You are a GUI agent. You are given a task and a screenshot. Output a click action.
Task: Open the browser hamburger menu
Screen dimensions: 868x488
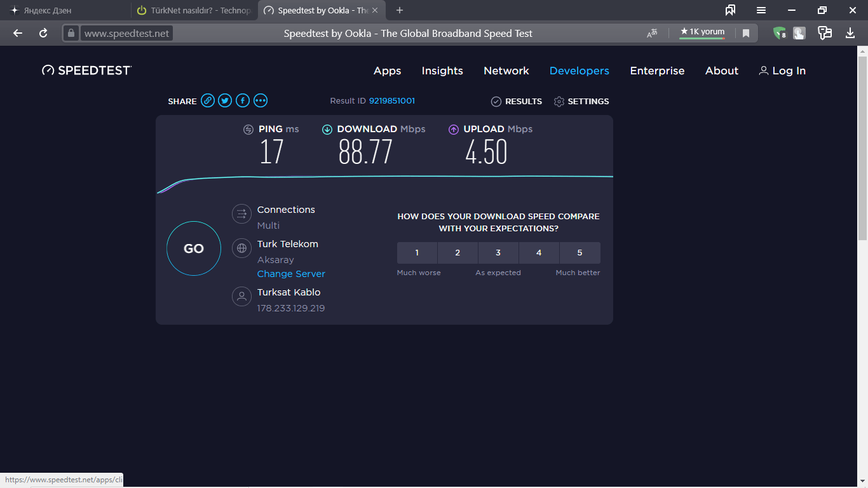coord(761,10)
